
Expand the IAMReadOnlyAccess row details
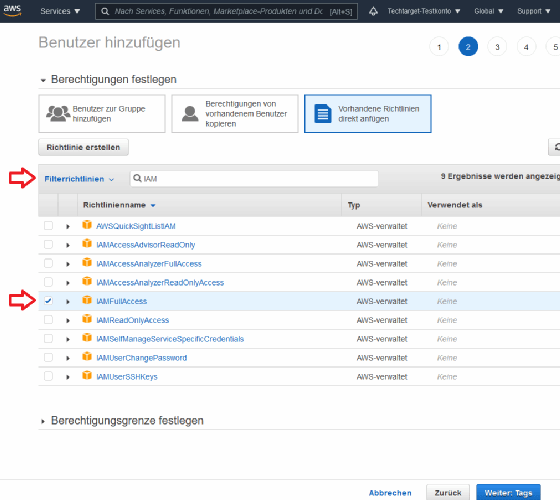click(68, 321)
